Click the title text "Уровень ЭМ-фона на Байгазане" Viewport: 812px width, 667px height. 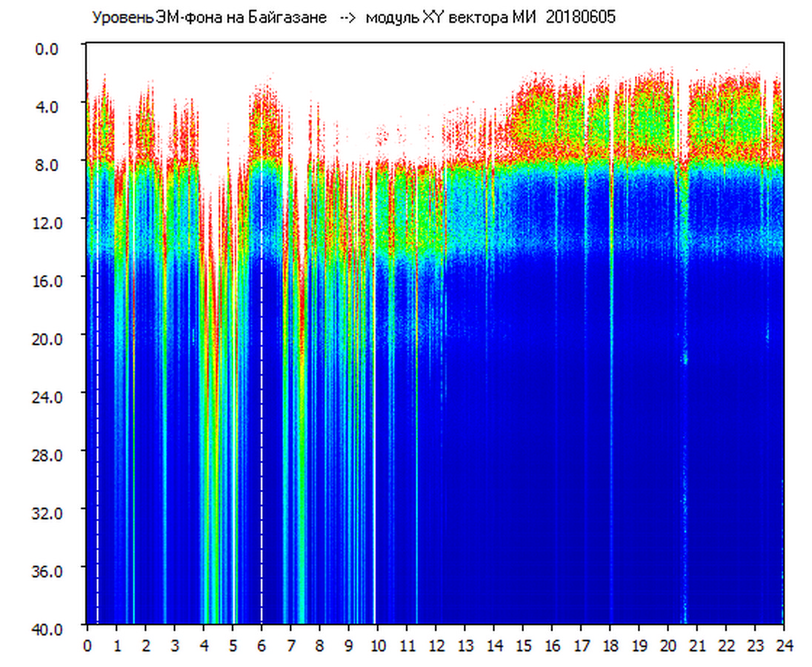209,19
